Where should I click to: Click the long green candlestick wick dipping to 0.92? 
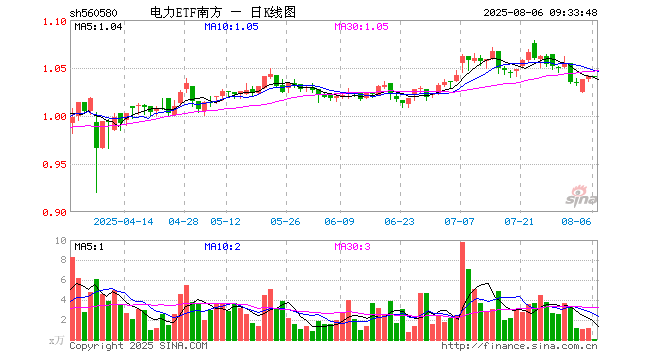[x=96, y=171]
